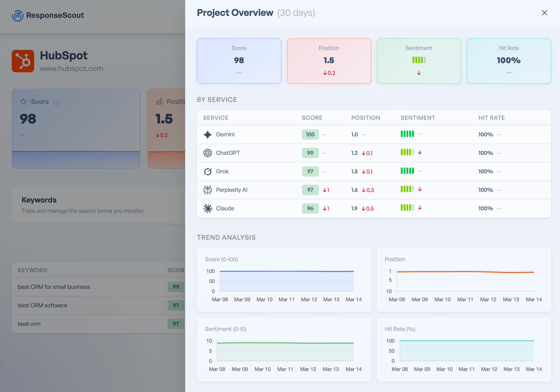Click the bar chart icon beside Position
Image resolution: width=560 pixels, height=392 pixels.
(159, 102)
